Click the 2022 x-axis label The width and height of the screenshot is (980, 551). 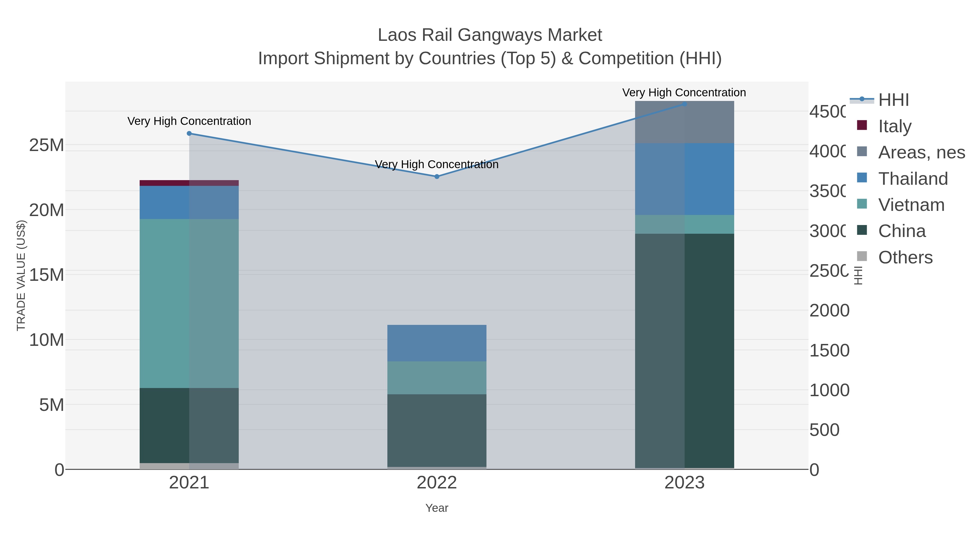(x=437, y=483)
